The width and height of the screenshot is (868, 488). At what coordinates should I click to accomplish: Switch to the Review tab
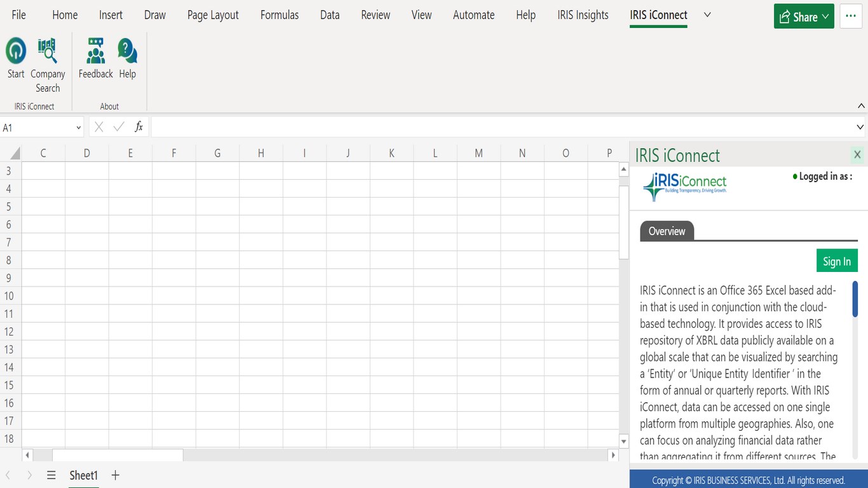376,15
